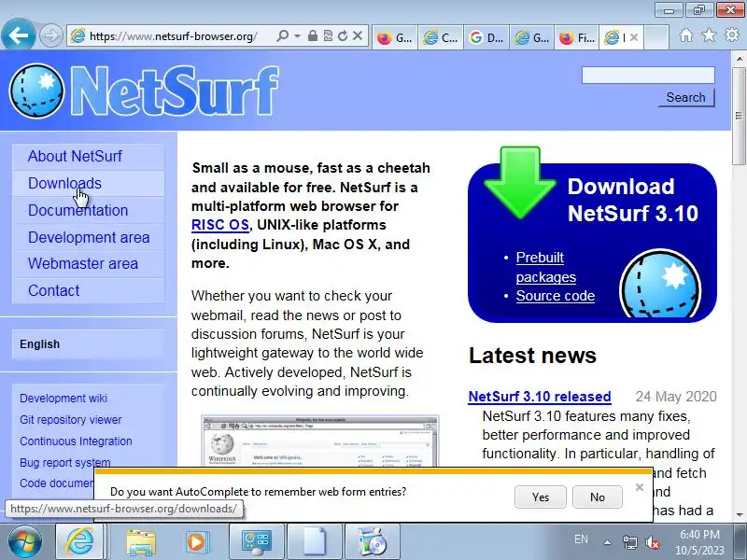Switch to the Google 'D...' tab
This screenshot has width=747, height=560.
click(486, 37)
